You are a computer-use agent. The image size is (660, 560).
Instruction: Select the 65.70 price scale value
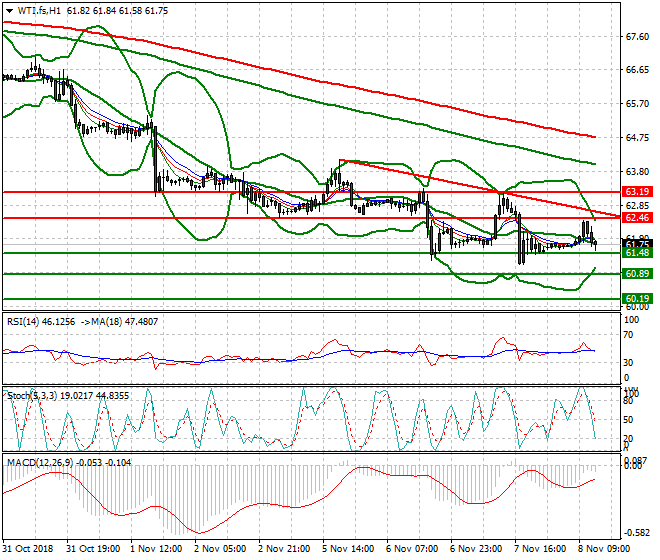point(637,104)
